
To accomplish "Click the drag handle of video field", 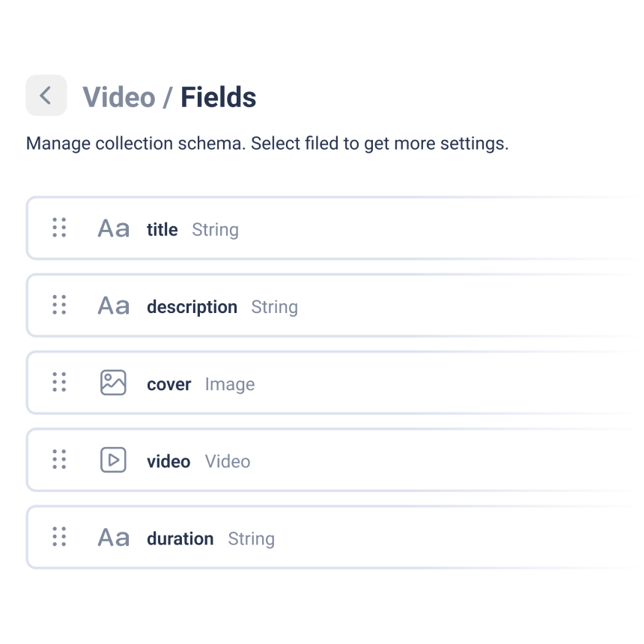I will [59, 460].
